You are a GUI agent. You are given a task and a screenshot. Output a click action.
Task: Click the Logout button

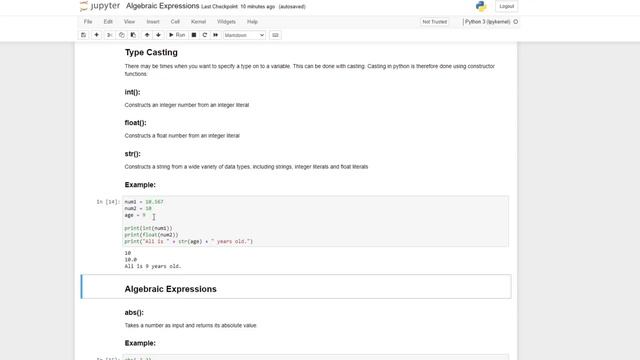click(x=507, y=6)
